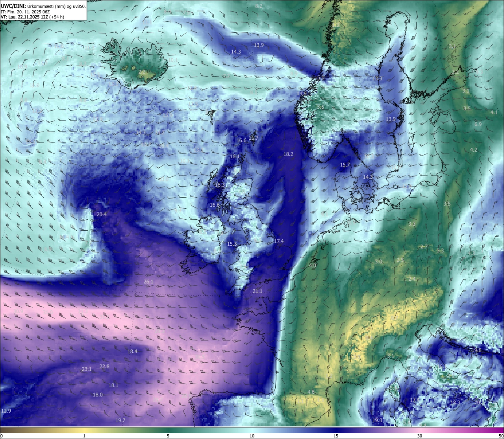This screenshot has height=439, width=504.
Task: Click the color scale tick labeled 1
Action: pos(84,436)
